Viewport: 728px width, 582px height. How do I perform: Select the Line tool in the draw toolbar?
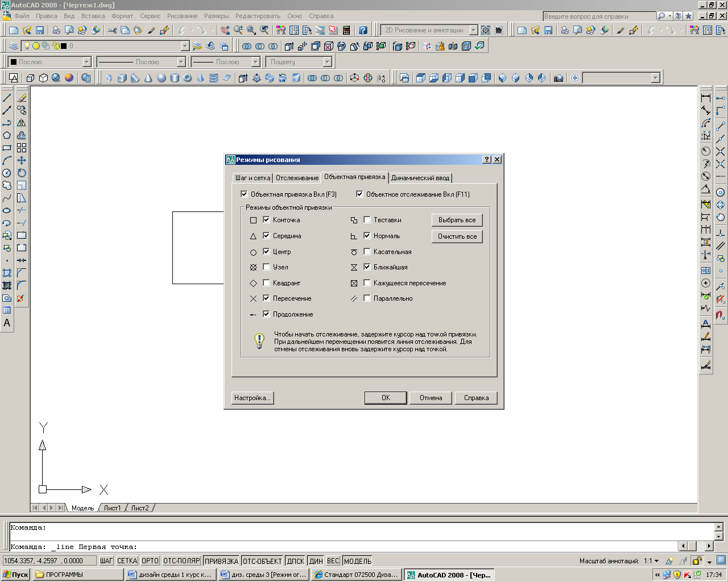[7, 98]
